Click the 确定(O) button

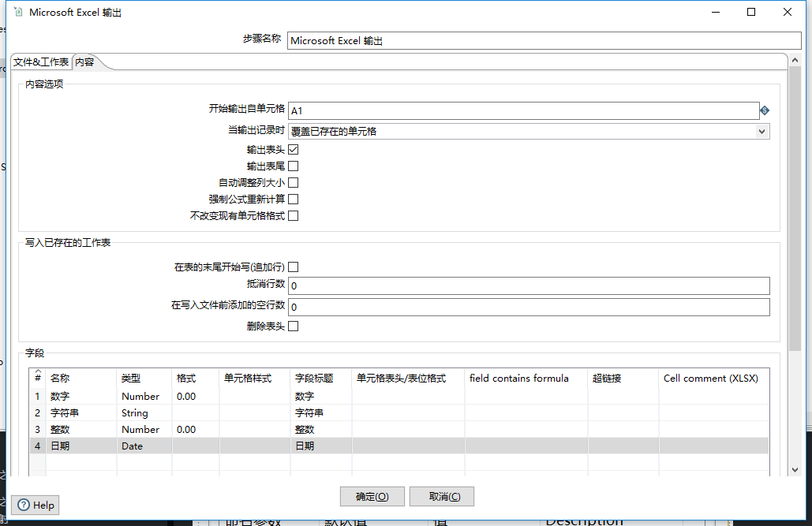tap(372, 497)
